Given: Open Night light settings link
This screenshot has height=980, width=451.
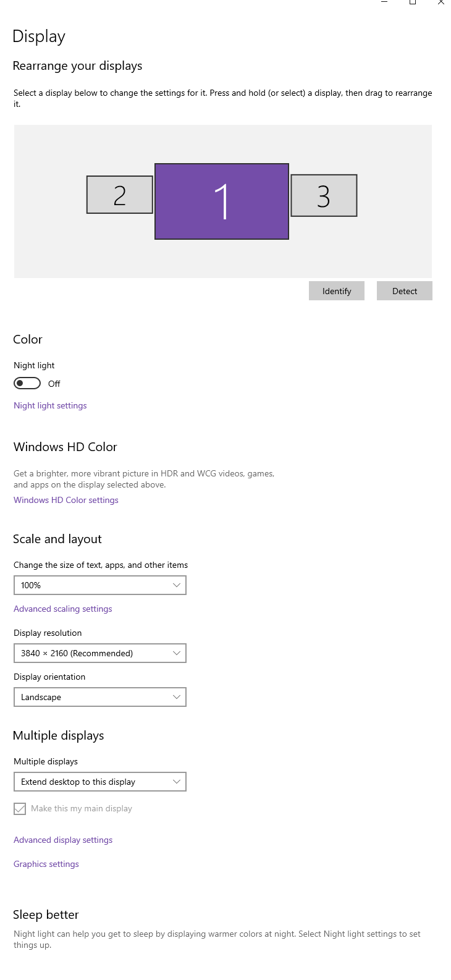Looking at the screenshot, I should pos(50,405).
